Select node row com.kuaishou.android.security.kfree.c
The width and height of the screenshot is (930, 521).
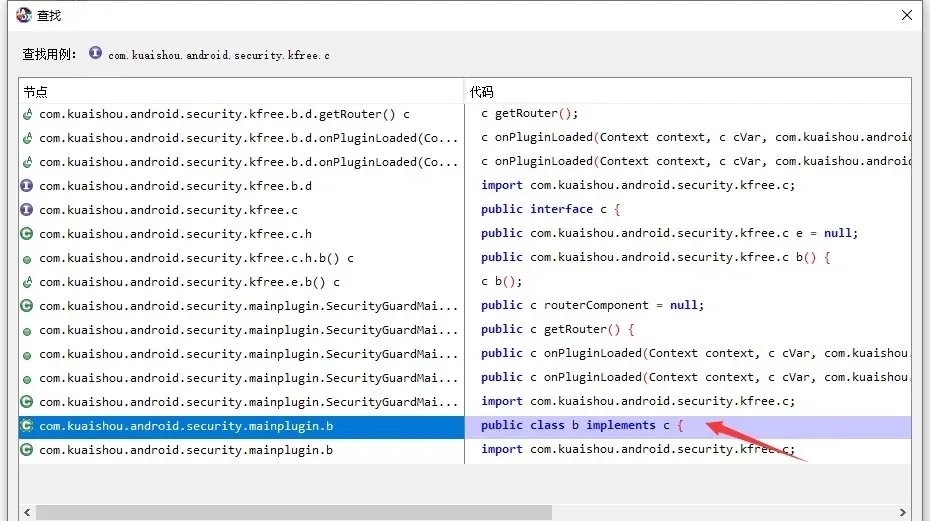tap(168, 209)
